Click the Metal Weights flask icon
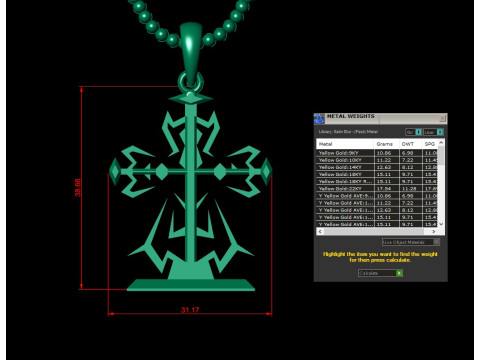 319,119
